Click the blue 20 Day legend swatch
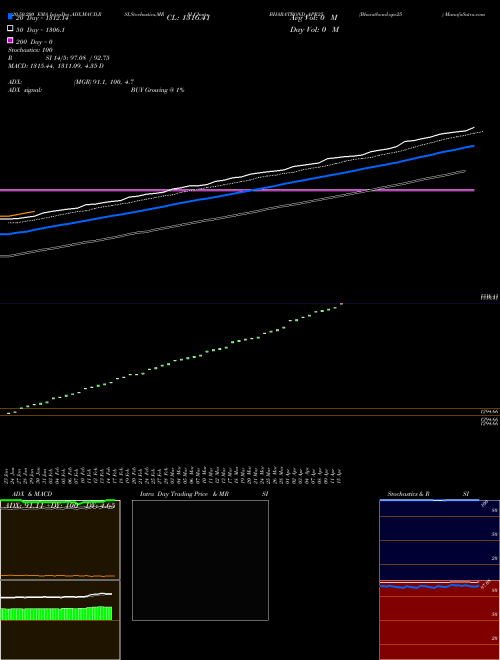500x660 pixels. 10,17
